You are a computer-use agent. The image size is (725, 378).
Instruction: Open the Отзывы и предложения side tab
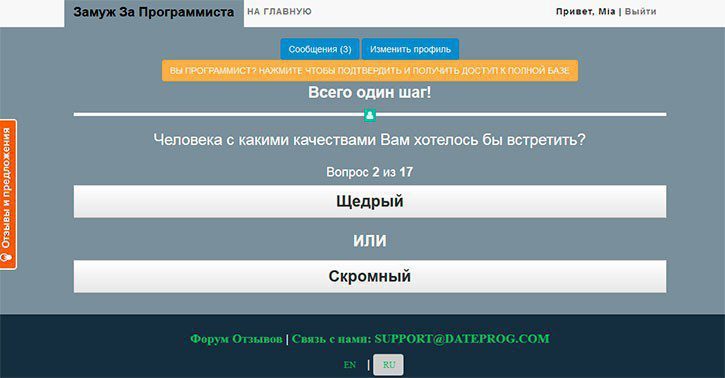(x=8, y=195)
